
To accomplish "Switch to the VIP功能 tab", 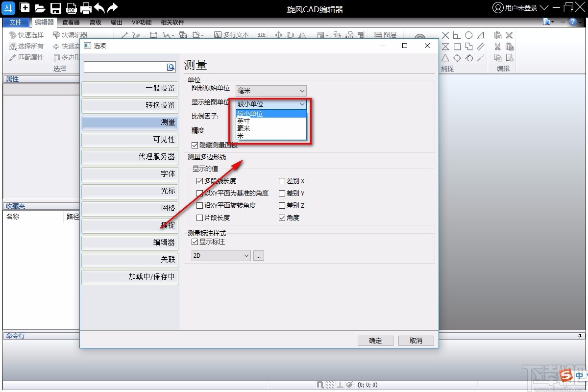I will coord(142,22).
